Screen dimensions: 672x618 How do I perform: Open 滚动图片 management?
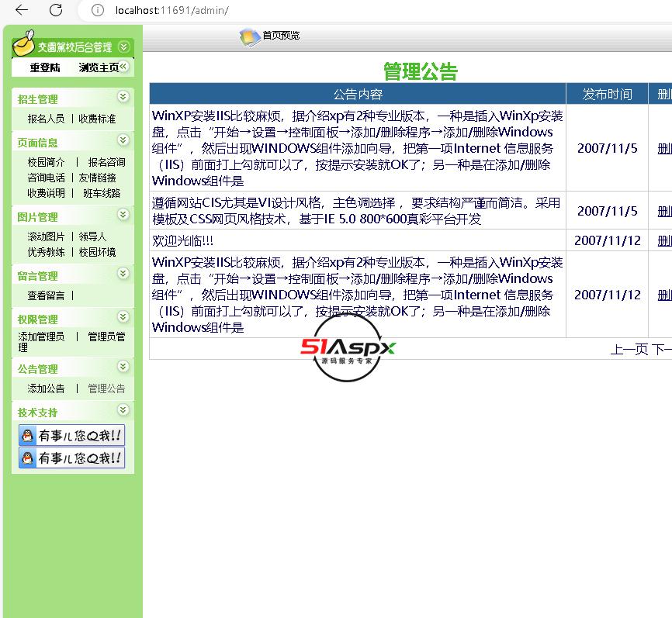(46, 236)
